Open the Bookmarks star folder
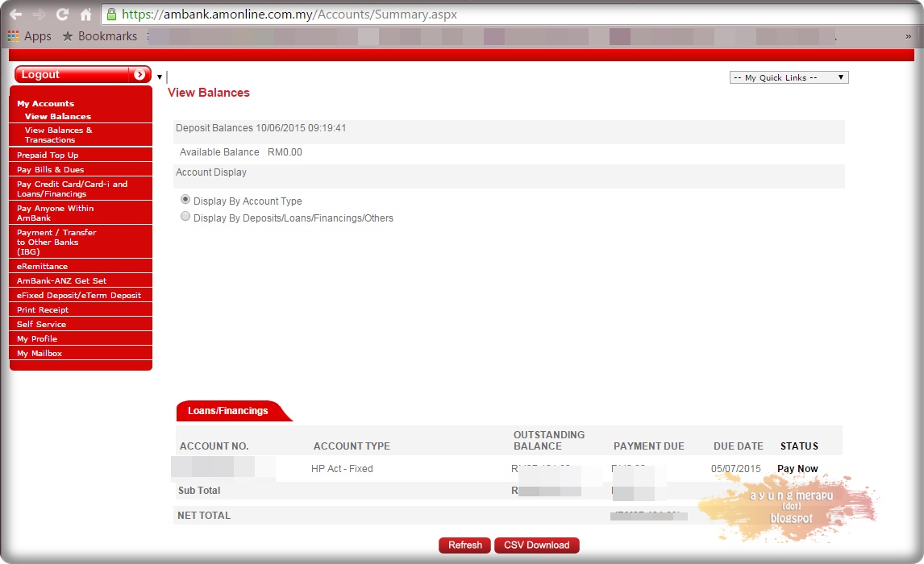924x564 pixels. point(100,36)
